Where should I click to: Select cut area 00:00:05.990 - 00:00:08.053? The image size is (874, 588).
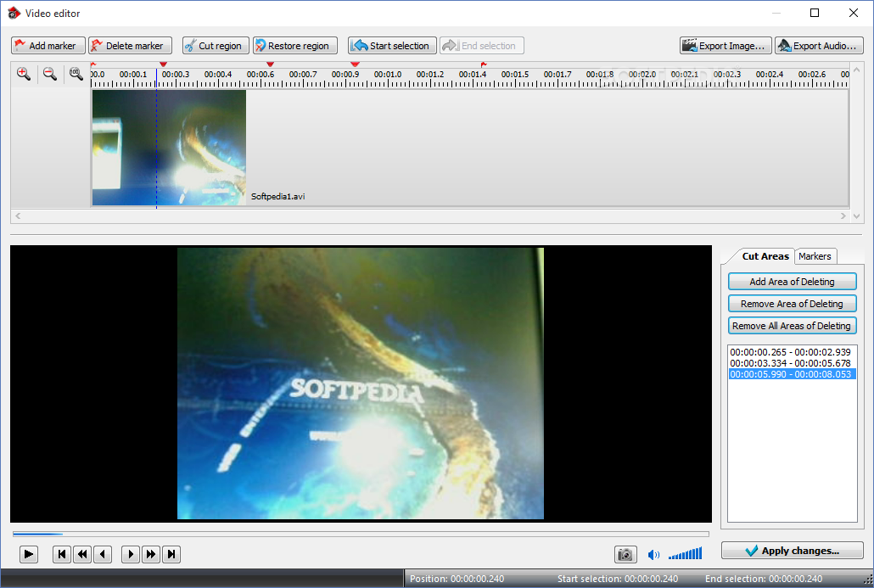(792, 374)
